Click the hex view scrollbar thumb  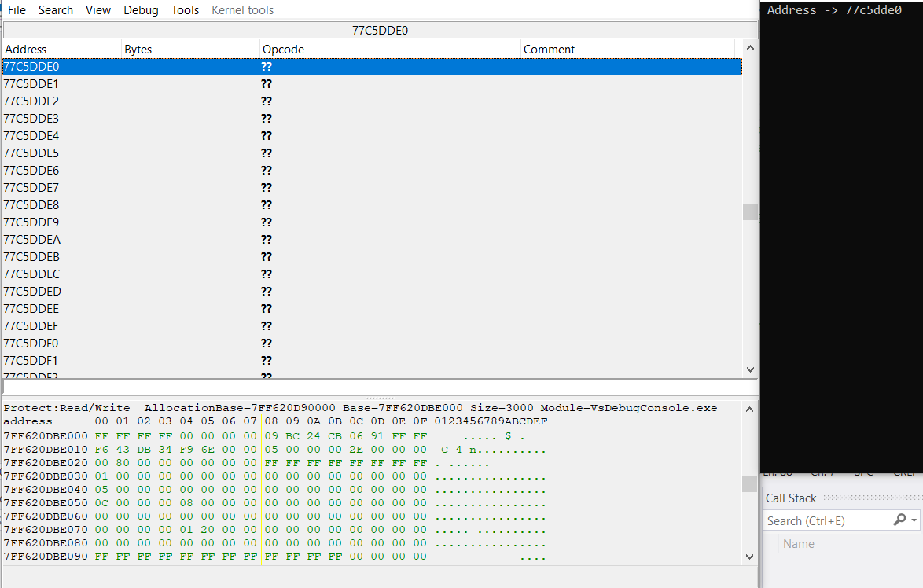(x=750, y=483)
